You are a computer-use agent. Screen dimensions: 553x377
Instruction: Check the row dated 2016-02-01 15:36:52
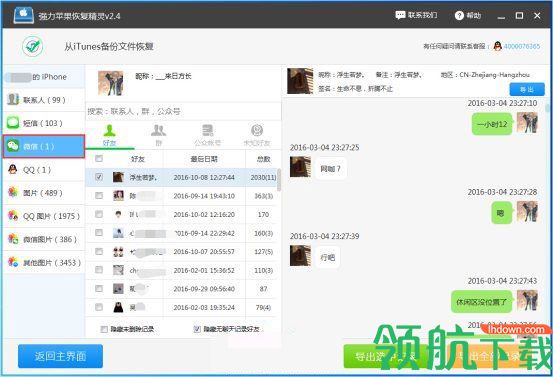(x=99, y=270)
